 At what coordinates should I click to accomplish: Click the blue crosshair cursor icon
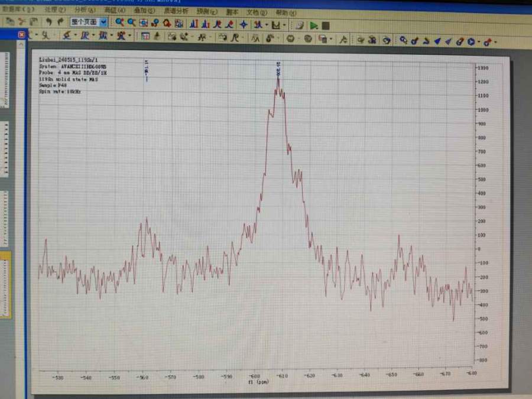243,25
